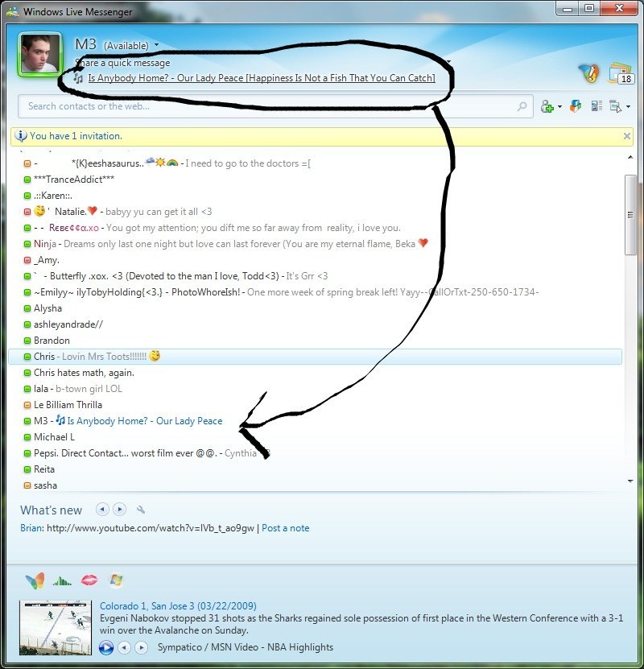Click the contact list scrollbar thumb
The width and height of the screenshot is (644, 669).
(x=630, y=215)
